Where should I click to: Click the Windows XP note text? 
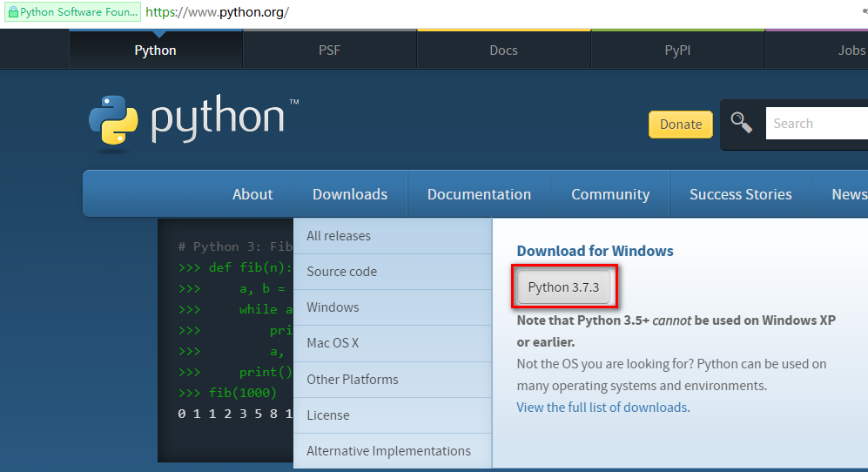click(676, 331)
